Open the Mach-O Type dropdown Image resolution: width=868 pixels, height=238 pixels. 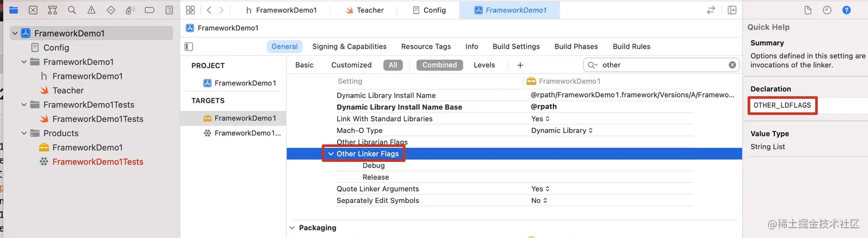(561, 130)
